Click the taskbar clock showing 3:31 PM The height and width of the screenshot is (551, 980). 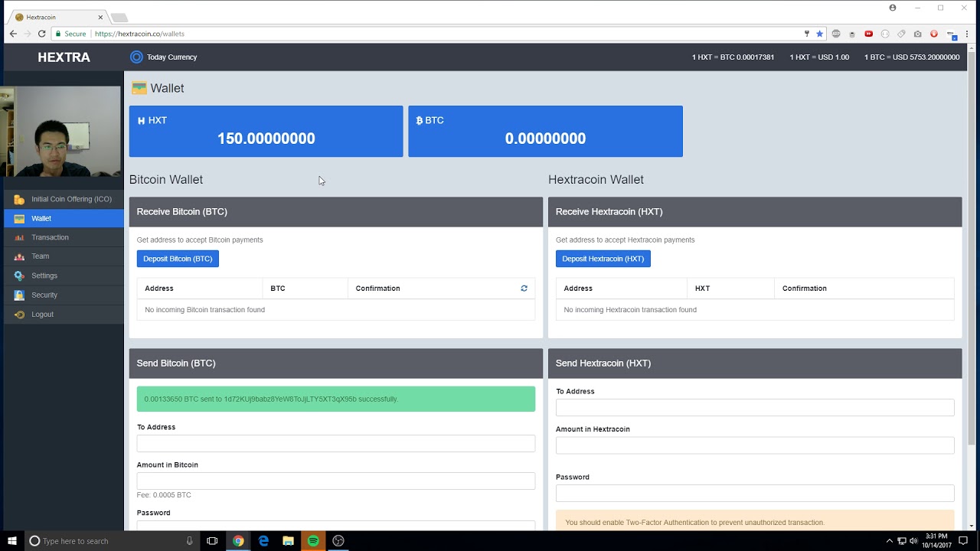936,541
